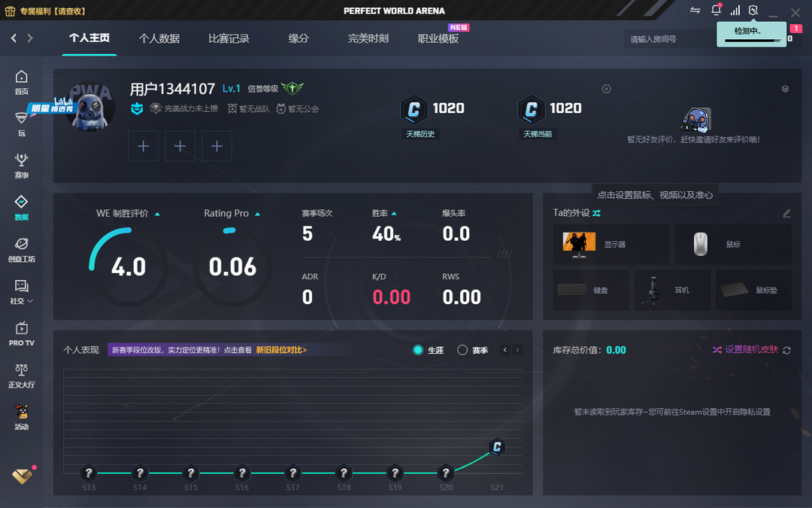
Task: Expand the 社交 social sidebar menu
Action: tap(21, 292)
